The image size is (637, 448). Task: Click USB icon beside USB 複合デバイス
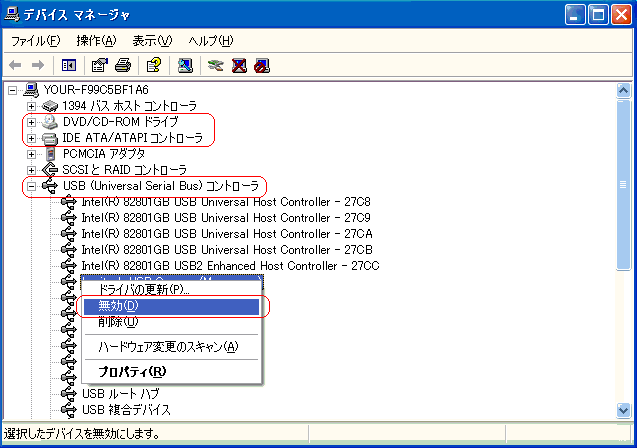(x=69, y=409)
